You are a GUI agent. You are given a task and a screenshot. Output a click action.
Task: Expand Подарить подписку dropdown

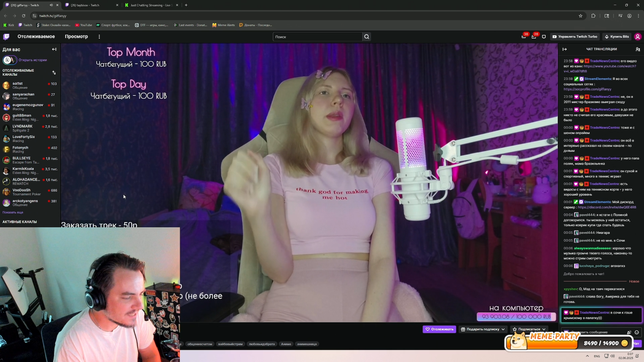pos(503,329)
